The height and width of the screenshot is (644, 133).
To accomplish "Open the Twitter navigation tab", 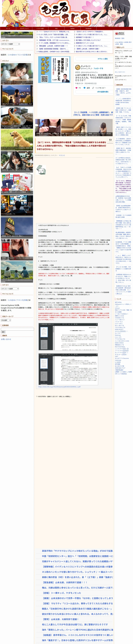I will click(72, 29).
